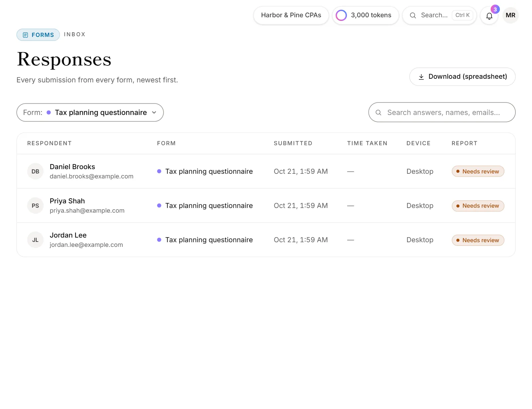Click the download arrow icon
Image resolution: width=532 pixels, height=409 pixels.
421,77
